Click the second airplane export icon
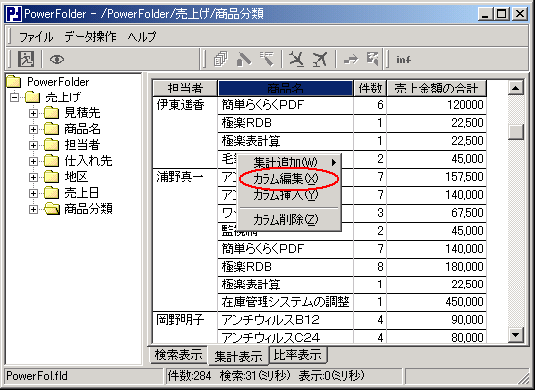Viewport: 535px width, 390px height. [320, 59]
